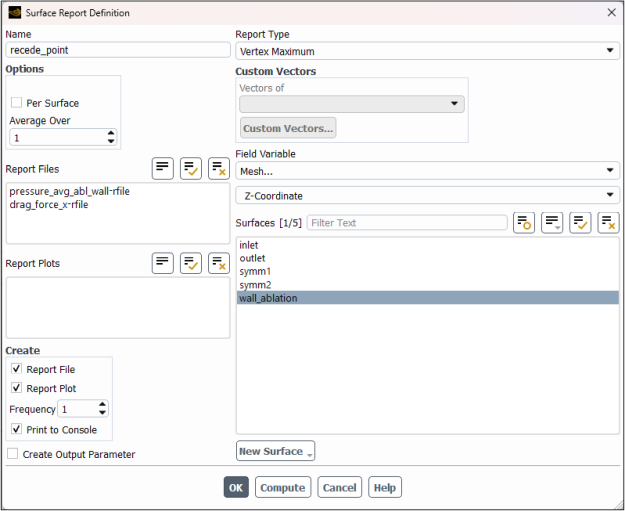Uncheck the Report Plot option
Screen dimensions: 625x511
pyautogui.click(x=17, y=389)
